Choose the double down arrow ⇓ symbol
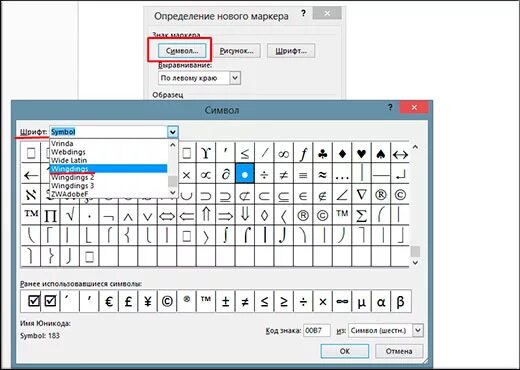This screenshot has width=520, height=370. (x=245, y=215)
